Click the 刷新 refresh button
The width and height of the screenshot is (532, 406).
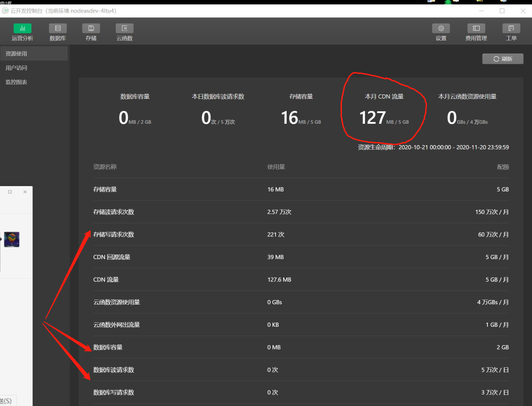coord(503,59)
